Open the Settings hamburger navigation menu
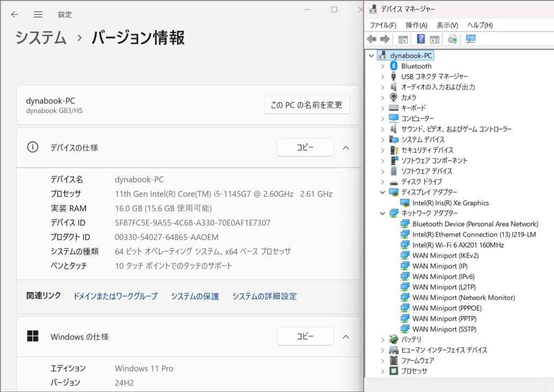The height and width of the screenshot is (392, 554). click(x=38, y=14)
